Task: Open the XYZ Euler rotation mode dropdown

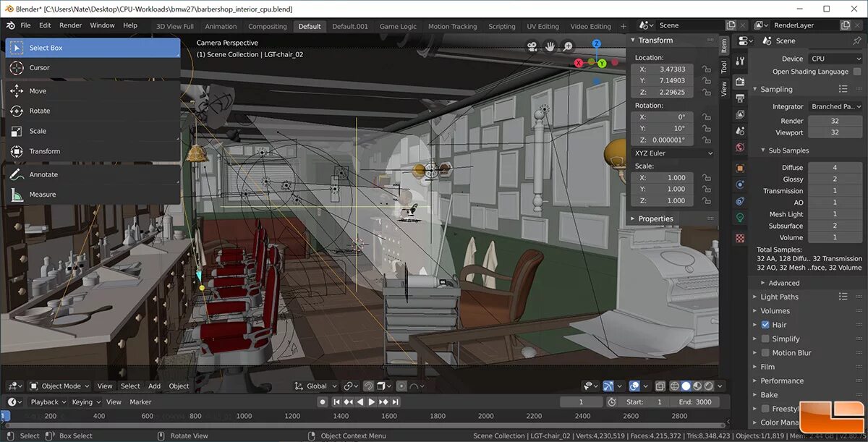Action: point(673,153)
